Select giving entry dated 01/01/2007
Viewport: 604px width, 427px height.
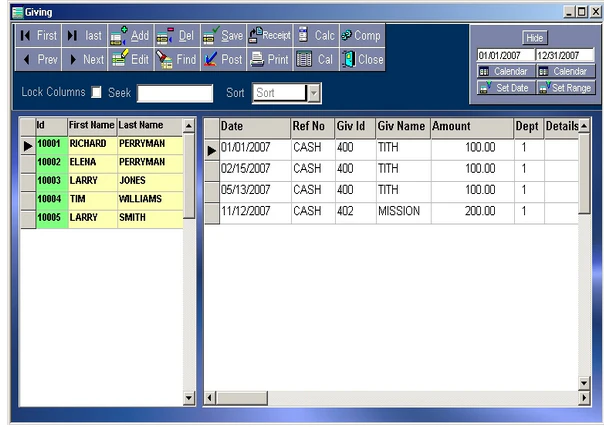point(391,149)
